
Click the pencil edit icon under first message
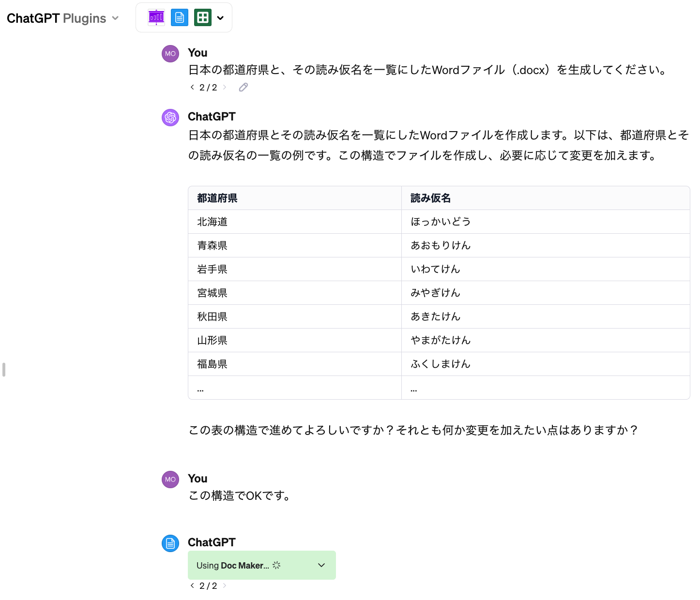[x=243, y=87]
